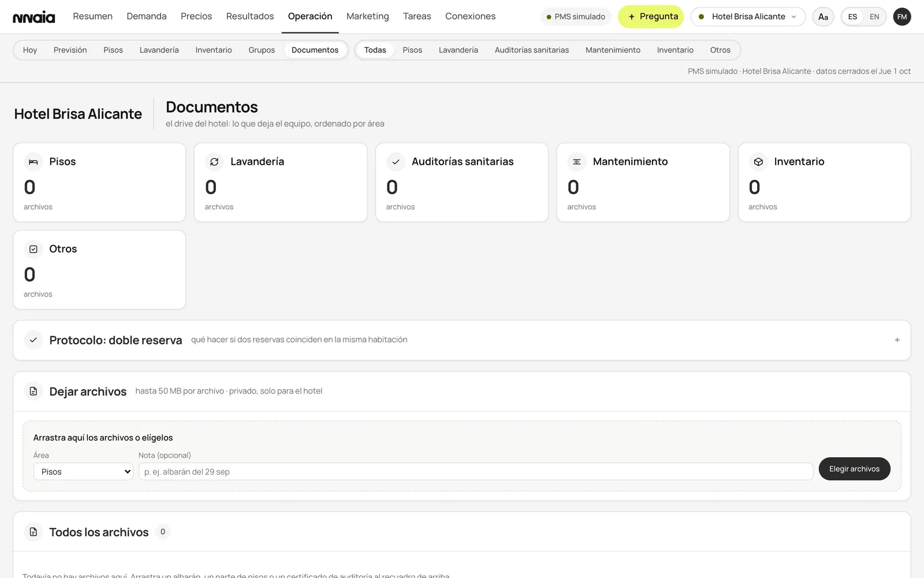Go to the Resumen tab

(92, 16)
